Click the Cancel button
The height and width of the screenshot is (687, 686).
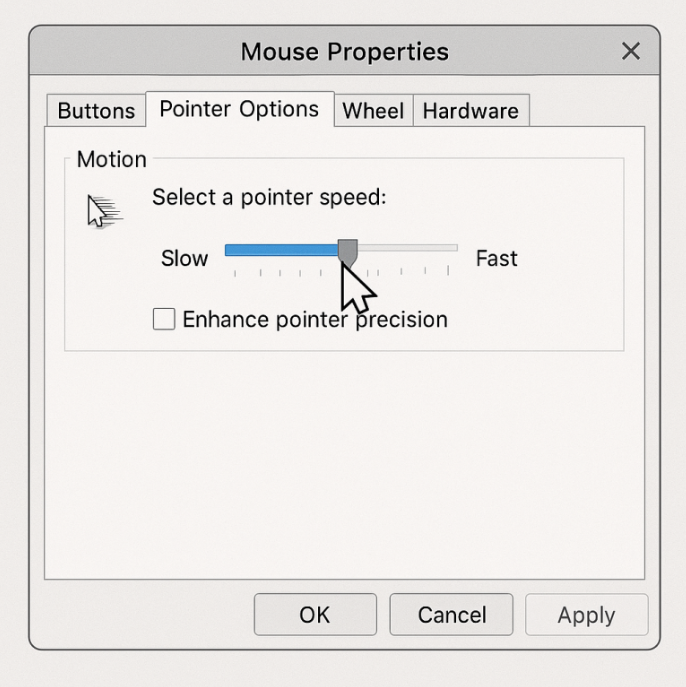coord(451,614)
